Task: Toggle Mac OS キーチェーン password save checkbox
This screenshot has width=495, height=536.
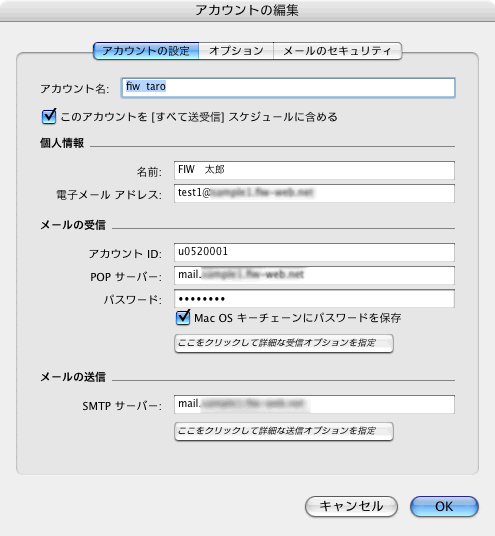Action: pos(183,318)
